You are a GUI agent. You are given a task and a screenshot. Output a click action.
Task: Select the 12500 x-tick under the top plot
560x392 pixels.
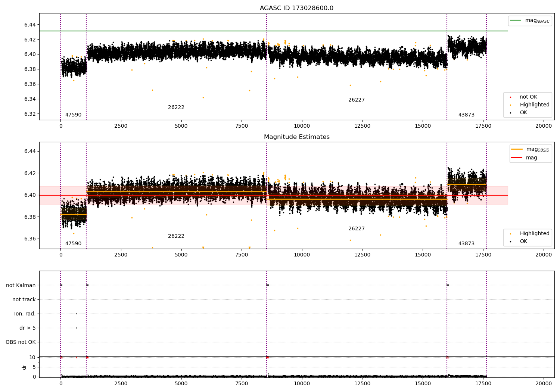[362, 126]
